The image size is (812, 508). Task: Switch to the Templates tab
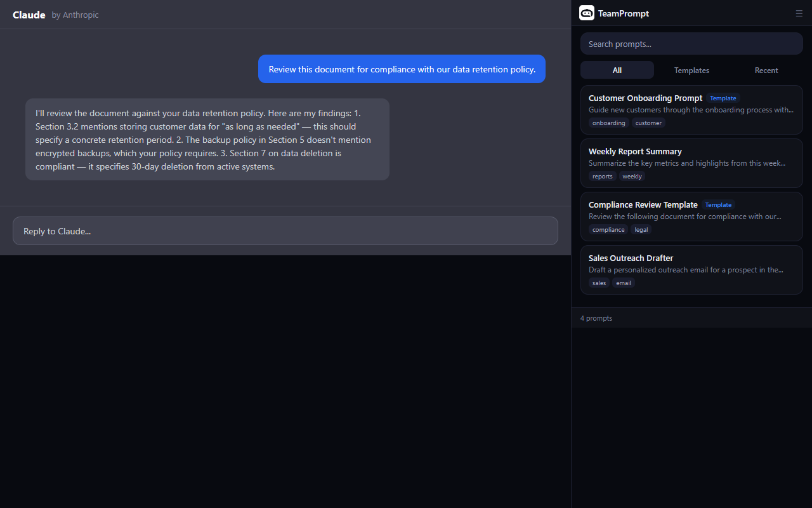point(691,70)
